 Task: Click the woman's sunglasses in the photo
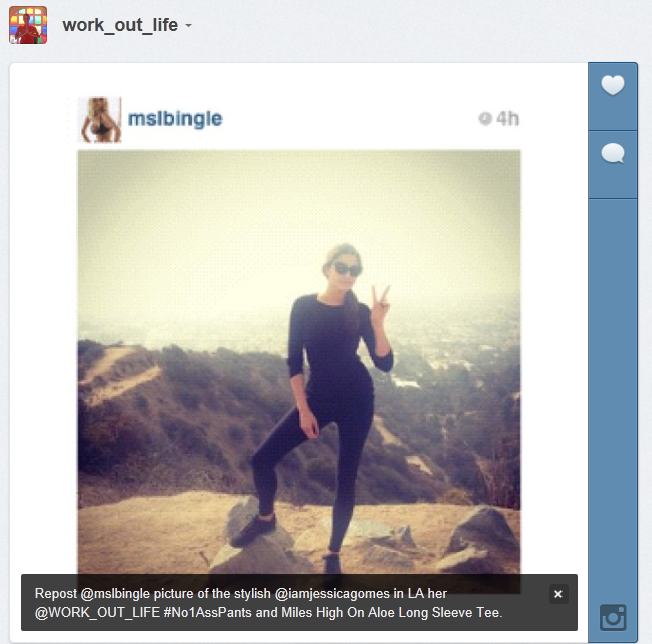coord(348,269)
